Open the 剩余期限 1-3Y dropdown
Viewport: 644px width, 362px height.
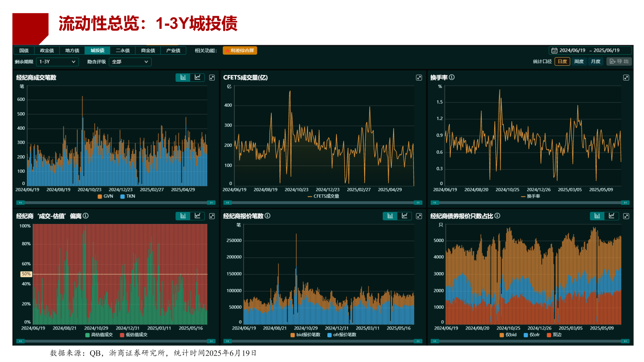57,62
